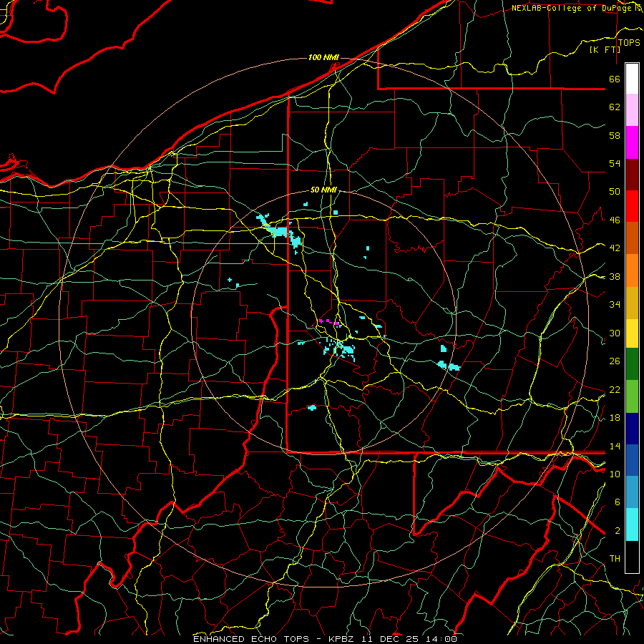Image resolution: width=644 pixels, height=644 pixels.
Task: Click the "2" scale label
Action: click(618, 531)
